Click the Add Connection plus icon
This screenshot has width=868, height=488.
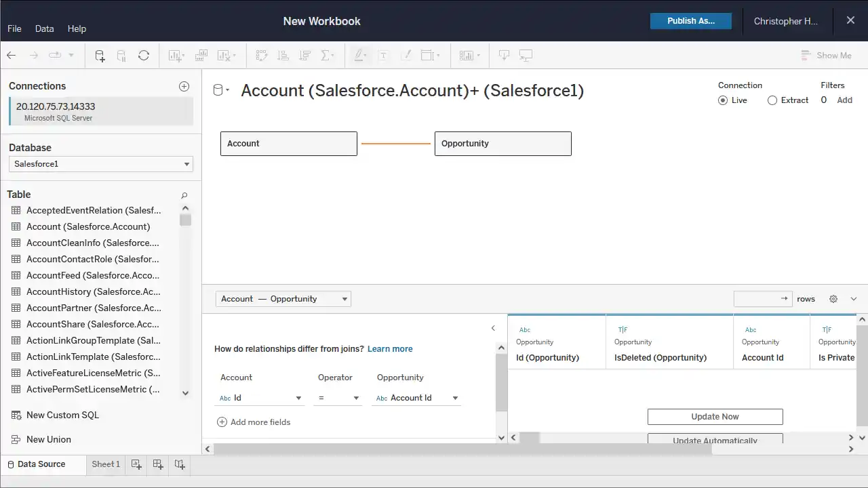[x=184, y=86]
